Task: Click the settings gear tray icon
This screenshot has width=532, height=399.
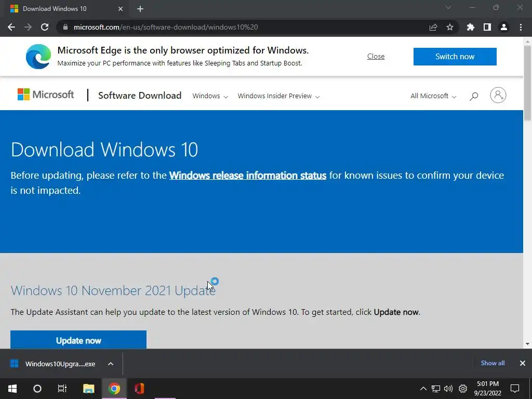Action: 463,389
